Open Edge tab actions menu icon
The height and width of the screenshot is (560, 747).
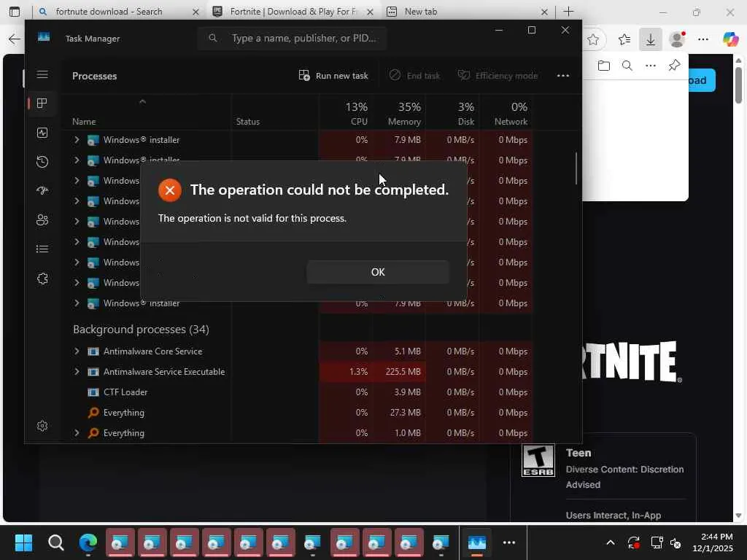15,12
